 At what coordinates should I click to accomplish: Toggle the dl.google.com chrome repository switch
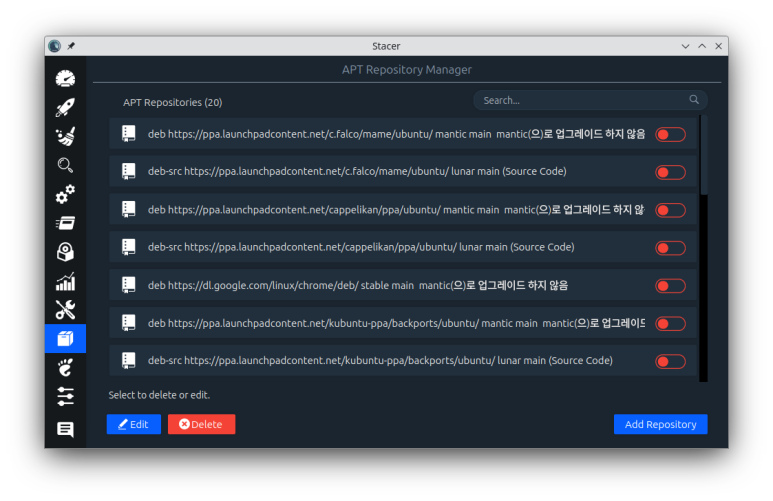670,286
